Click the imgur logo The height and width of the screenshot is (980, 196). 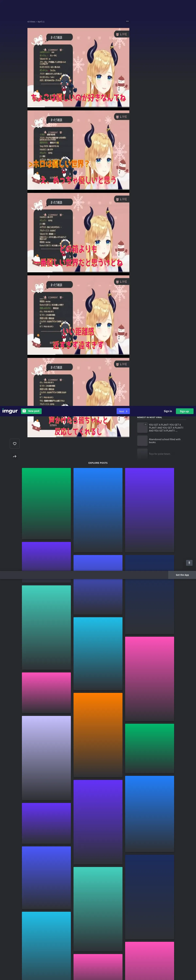tap(10, 411)
